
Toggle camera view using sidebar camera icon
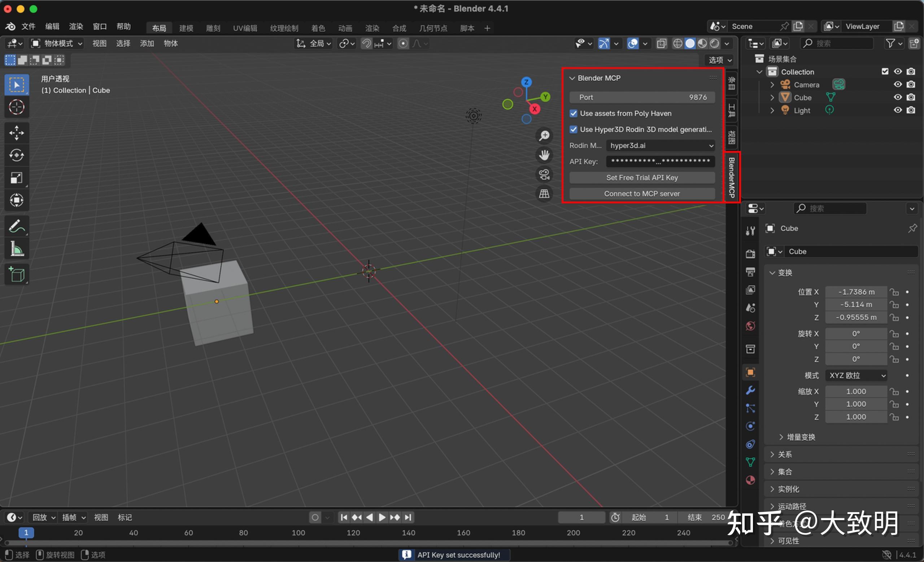tap(544, 174)
